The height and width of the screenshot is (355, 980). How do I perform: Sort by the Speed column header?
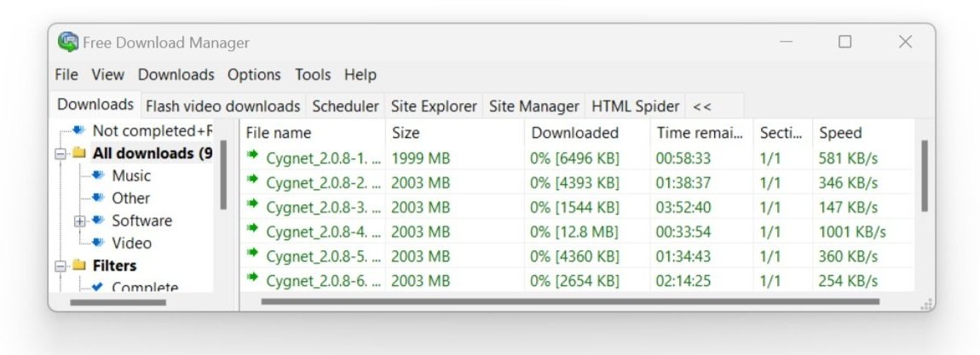click(864, 133)
